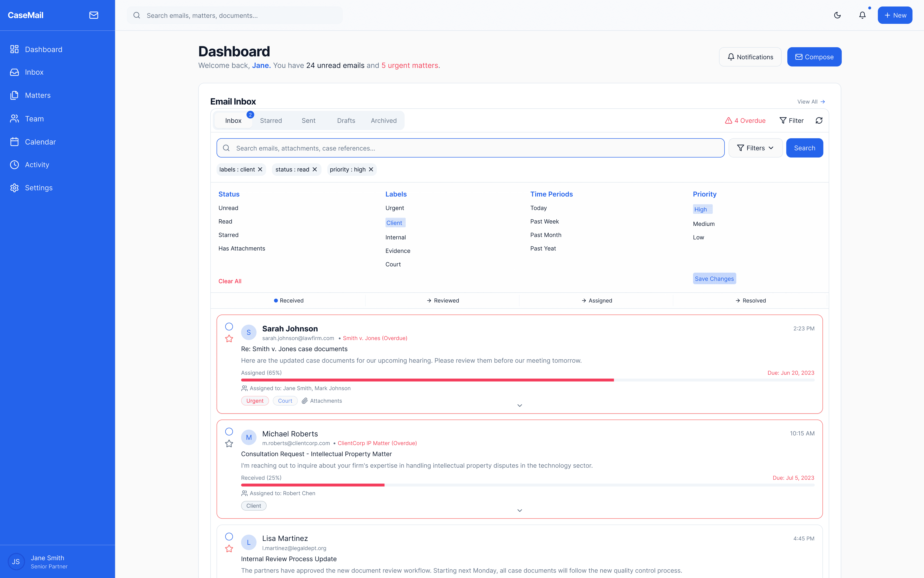Switch to the Archived tab
924x578 pixels.
pos(384,120)
